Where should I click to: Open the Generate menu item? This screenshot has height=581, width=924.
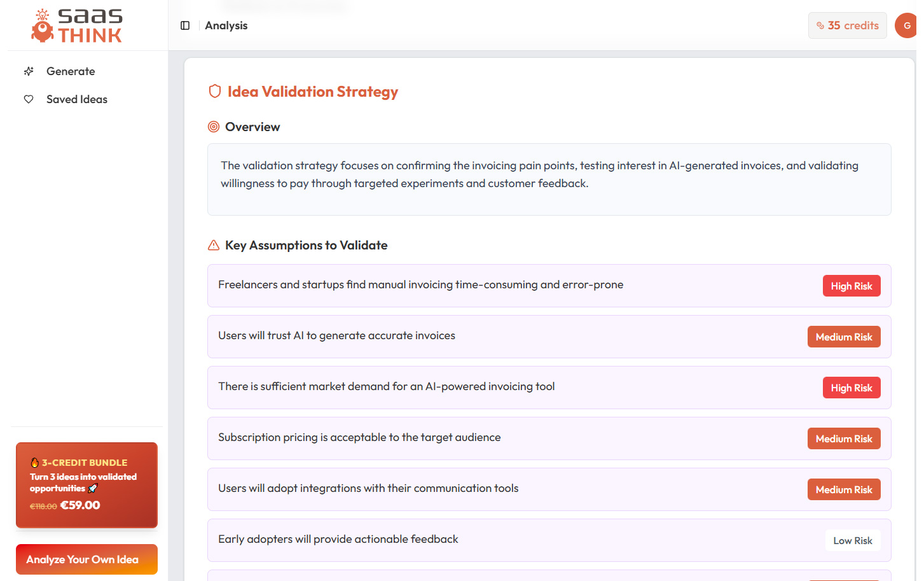71,71
